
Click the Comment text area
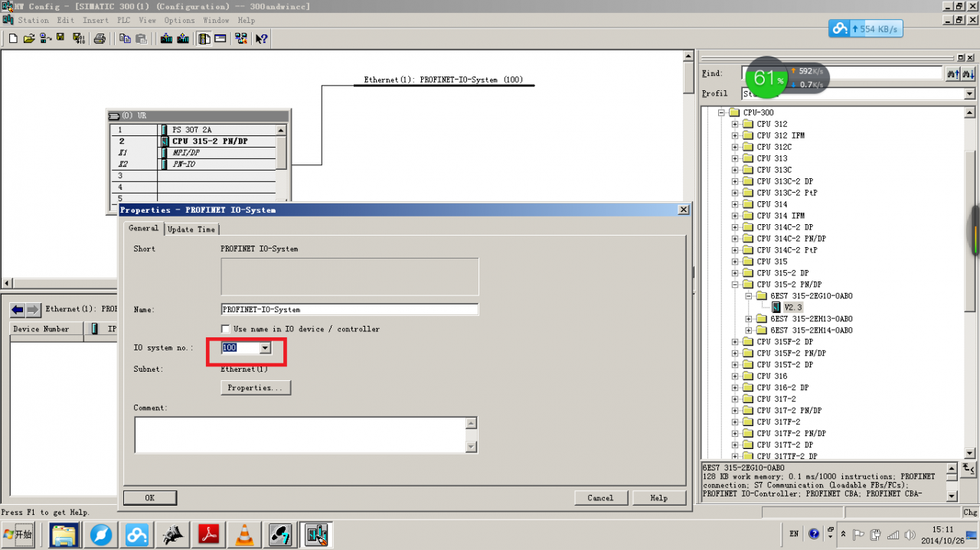(300, 434)
